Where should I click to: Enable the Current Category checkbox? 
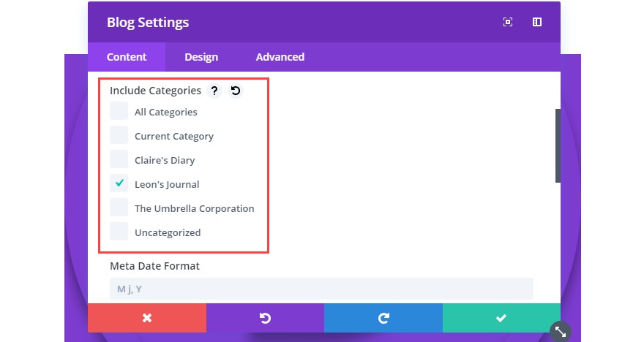pos(119,135)
